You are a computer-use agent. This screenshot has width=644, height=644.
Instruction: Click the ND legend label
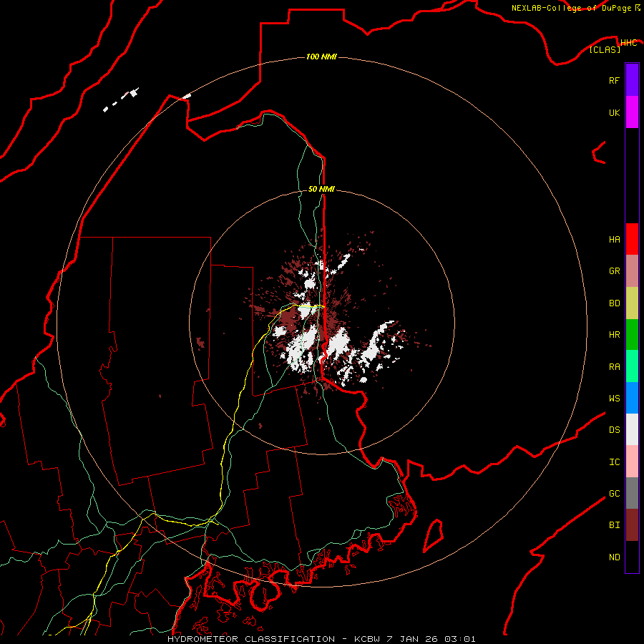[x=614, y=557]
